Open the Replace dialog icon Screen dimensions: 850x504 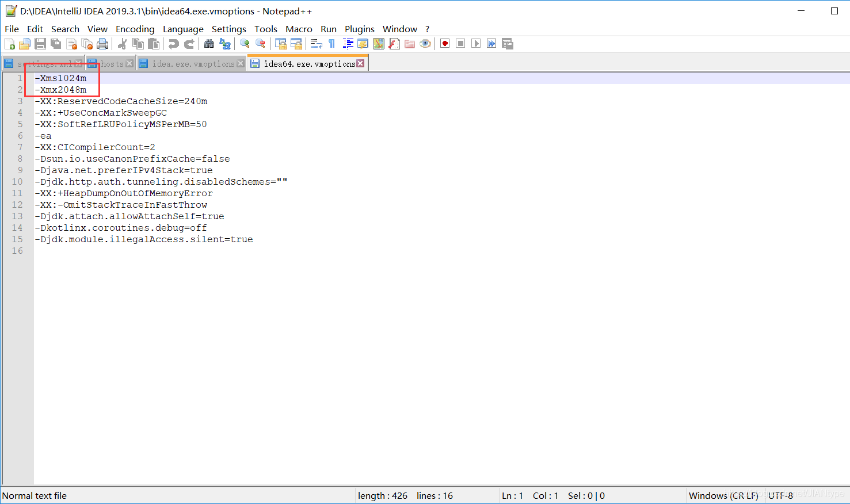tap(225, 44)
